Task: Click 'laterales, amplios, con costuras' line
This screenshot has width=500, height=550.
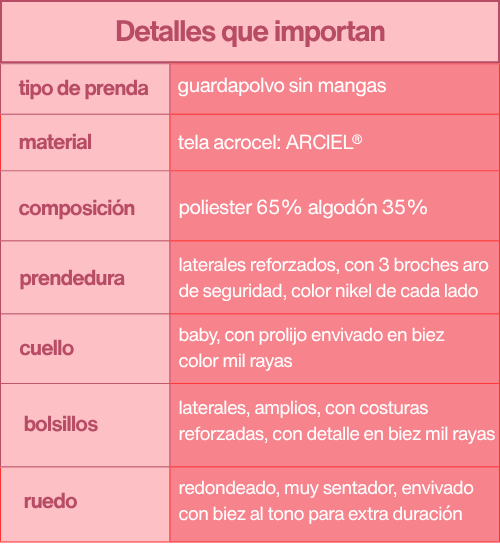Action: pyautogui.click(x=303, y=408)
